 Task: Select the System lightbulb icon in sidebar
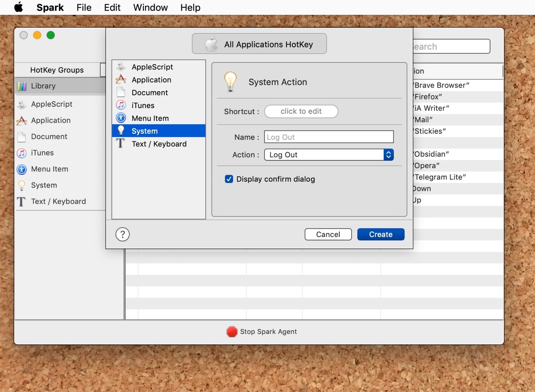[22, 185]
